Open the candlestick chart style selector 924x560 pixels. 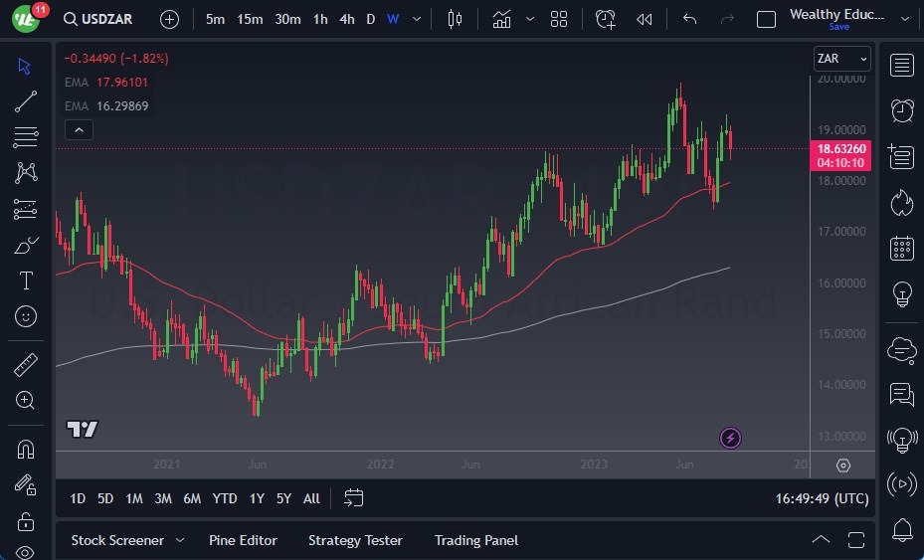click(x=455, y=19)
